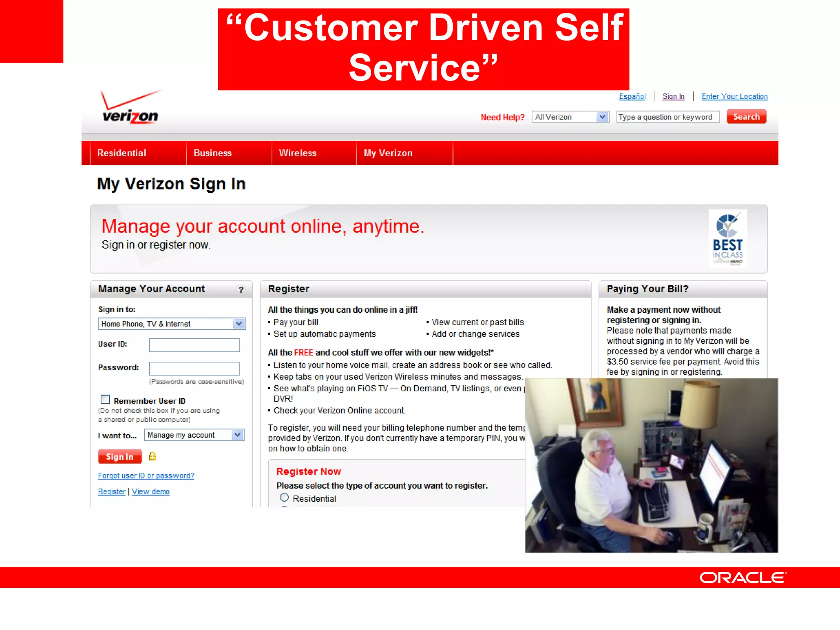Follow the Register link under Sign In

tap(112, 491)
